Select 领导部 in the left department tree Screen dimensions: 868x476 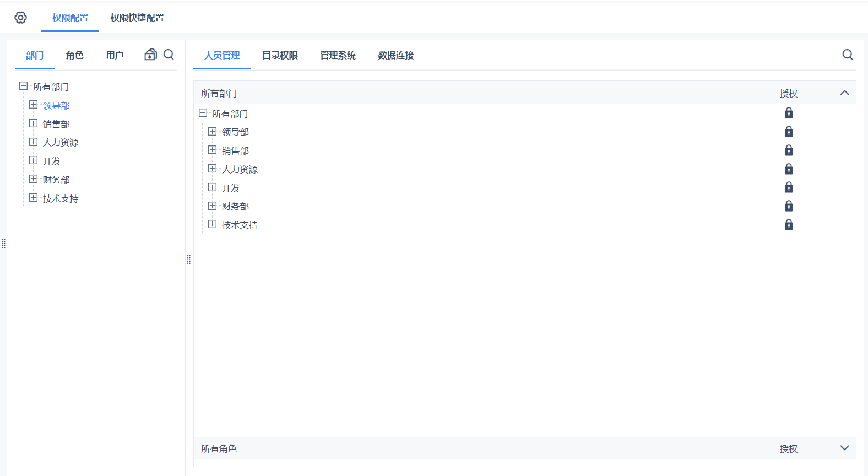56,106
